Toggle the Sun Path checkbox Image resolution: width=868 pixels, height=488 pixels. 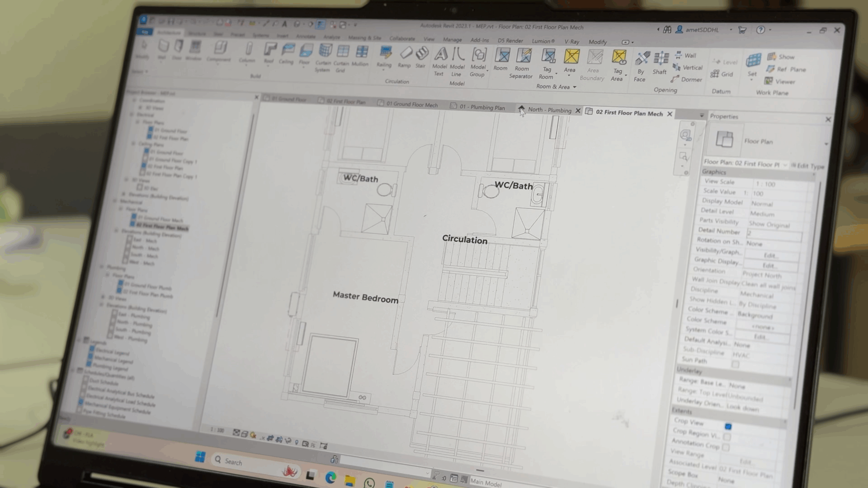click(735, 364)
